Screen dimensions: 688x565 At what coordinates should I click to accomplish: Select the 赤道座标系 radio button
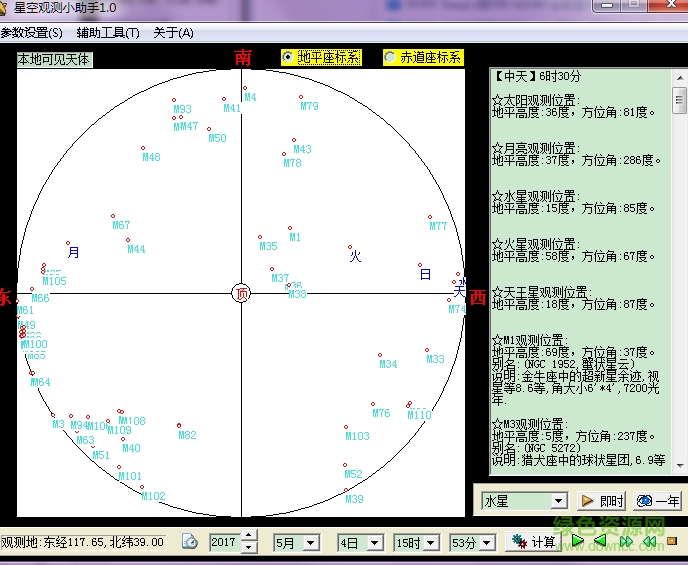(390, 57)
